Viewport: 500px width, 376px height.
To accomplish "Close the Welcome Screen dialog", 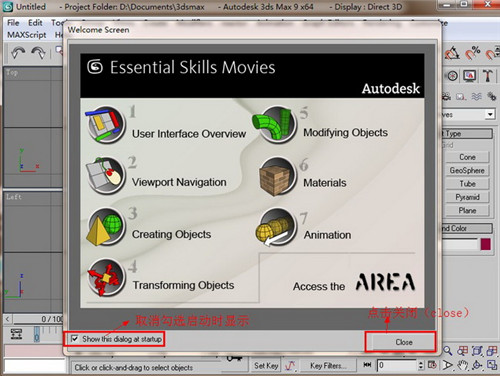I will [404, 342].
